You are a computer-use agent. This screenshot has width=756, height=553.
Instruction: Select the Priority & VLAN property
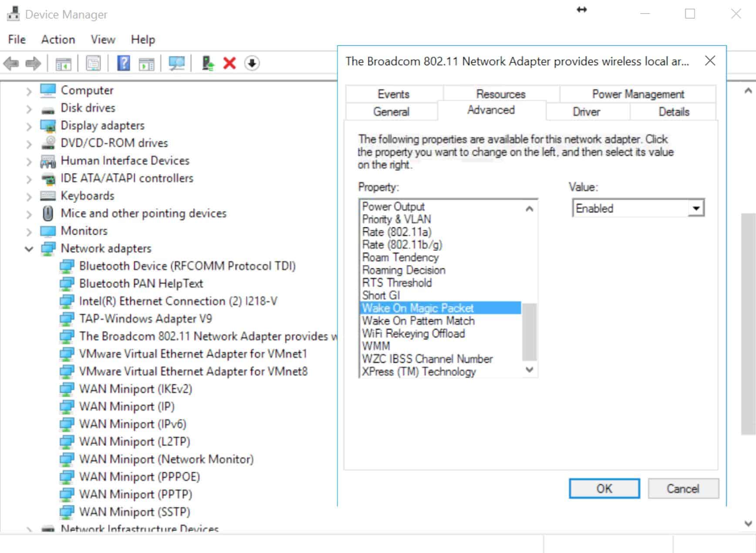(x=396, y=219)
